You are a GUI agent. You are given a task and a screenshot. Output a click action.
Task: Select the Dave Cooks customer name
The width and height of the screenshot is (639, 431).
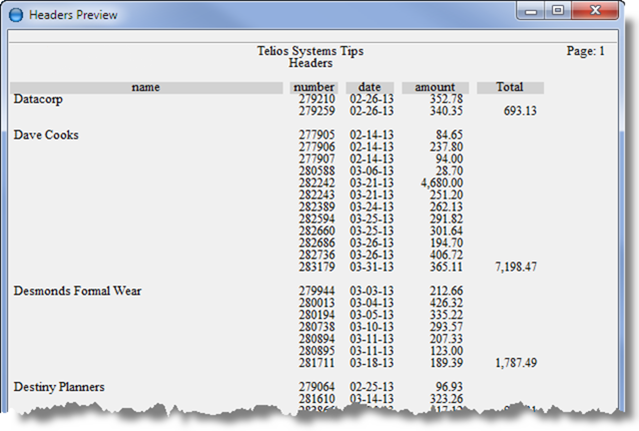[x=46, y=135]
